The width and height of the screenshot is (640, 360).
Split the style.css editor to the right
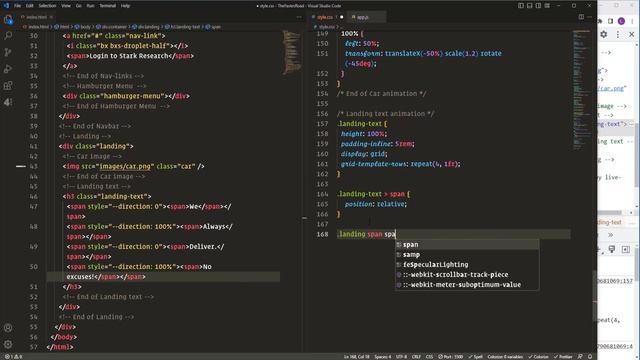click(x=581, y=17)
